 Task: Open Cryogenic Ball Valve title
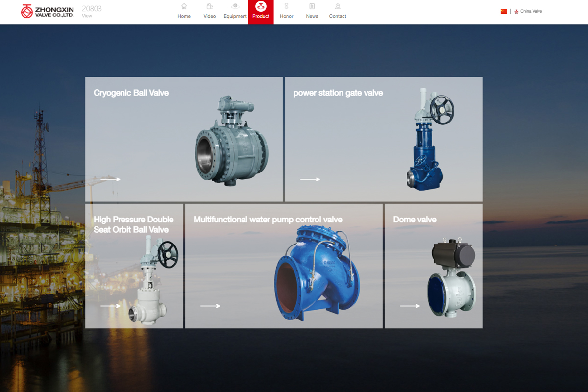pos(131,93)
